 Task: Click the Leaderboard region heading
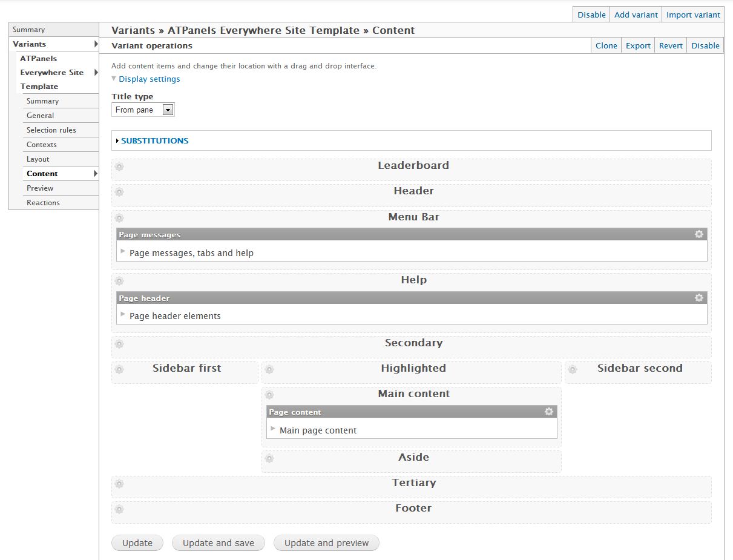pos(413,165)
